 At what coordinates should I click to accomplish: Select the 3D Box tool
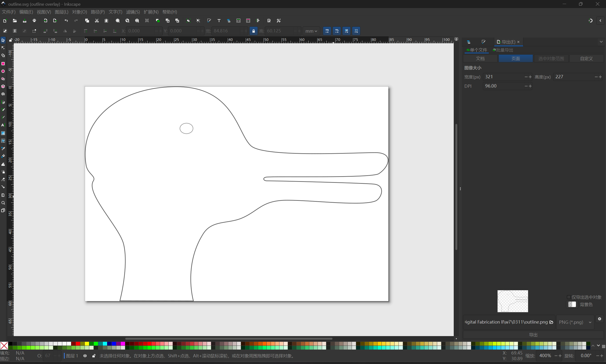[3, 86]
